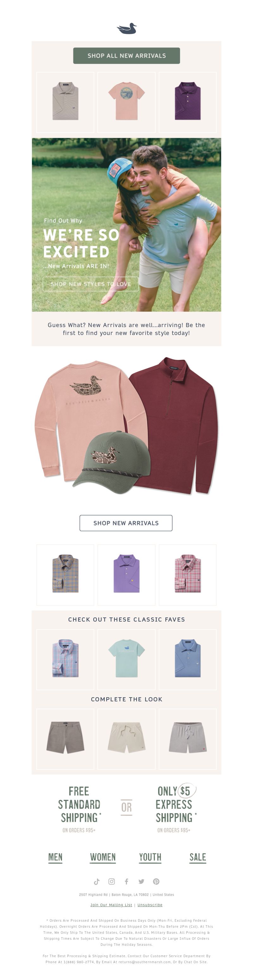Viewport: 253px width, 980px height.
Task: Select the pink graphic tee thumbnail
Action: 126,102
